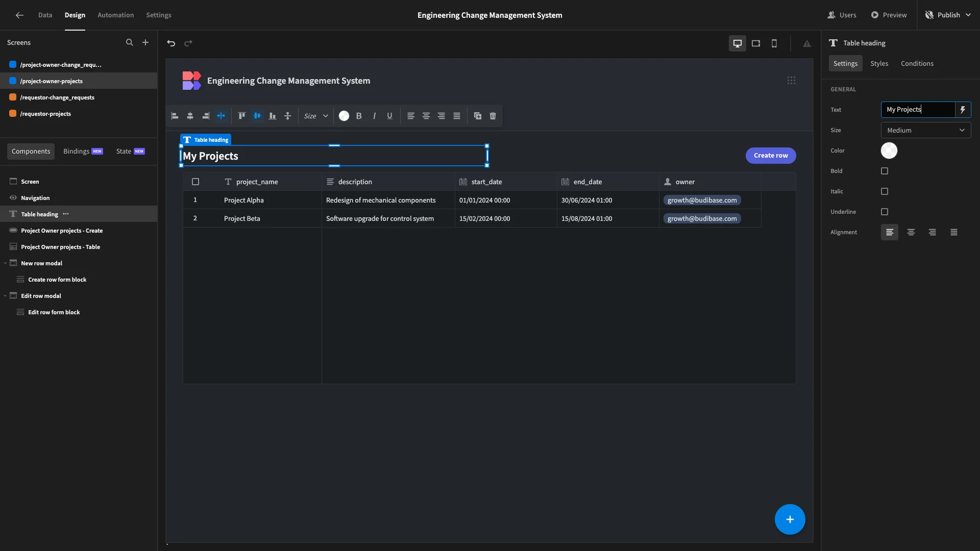The image size is (980, 551).
Task: Toggle underline in floating toolbar
Action: [x=389, y=116]
